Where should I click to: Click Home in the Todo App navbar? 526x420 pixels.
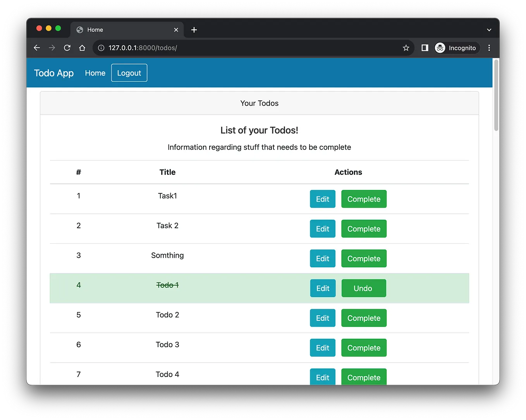pyautogui.click(x=95, y=73)
